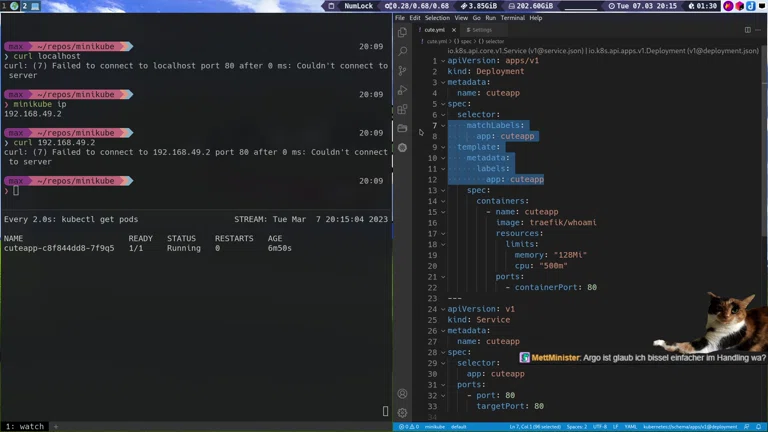Screen dimensions: 768x432
Task: Click the split editor icon
Action: (746, 30)
